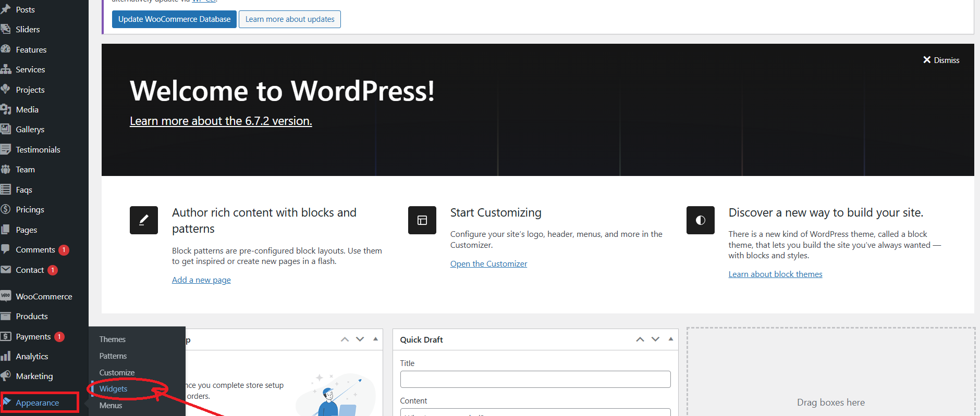Move Quick Draft panel up
The height and width of the screenshot is (416, 980).
(640, 339)
